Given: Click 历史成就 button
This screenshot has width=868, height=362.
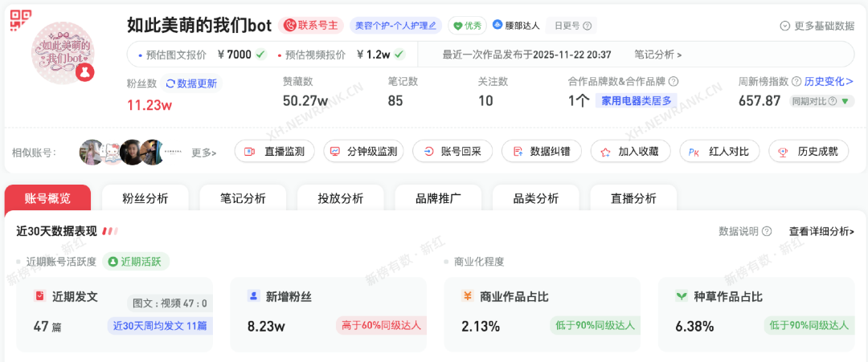Looking at the screenshot, I should click(x=809, y=152).
